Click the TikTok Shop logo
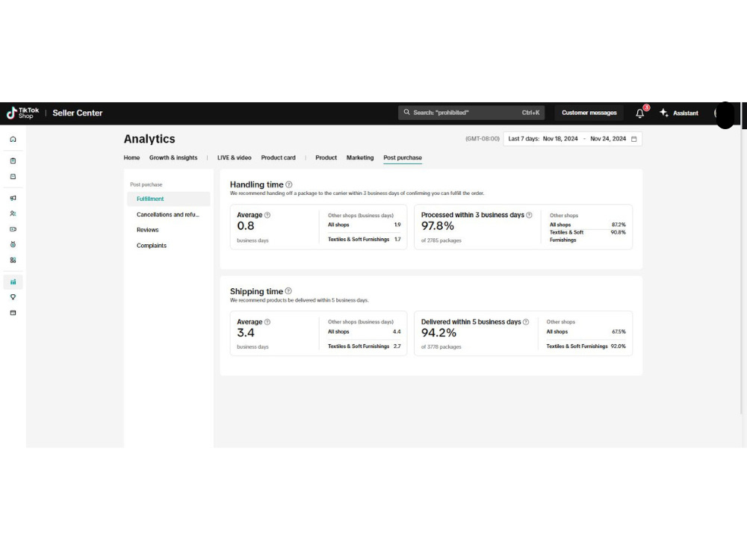747x560 pixels. tap(22, 113)
